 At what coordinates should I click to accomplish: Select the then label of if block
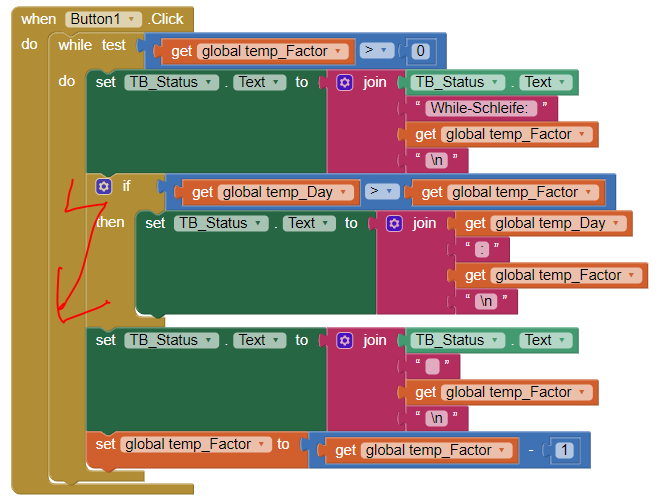(110, 222)
